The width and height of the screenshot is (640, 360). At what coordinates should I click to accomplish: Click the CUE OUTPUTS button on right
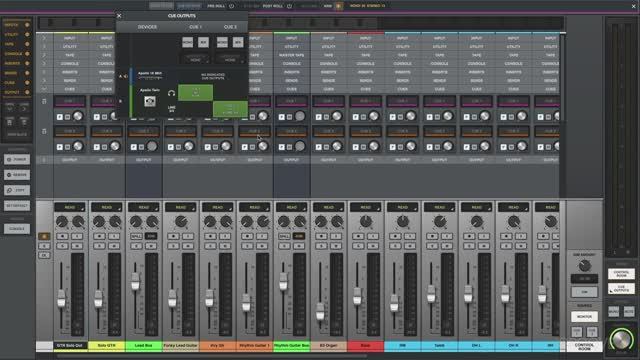[621, 289]
